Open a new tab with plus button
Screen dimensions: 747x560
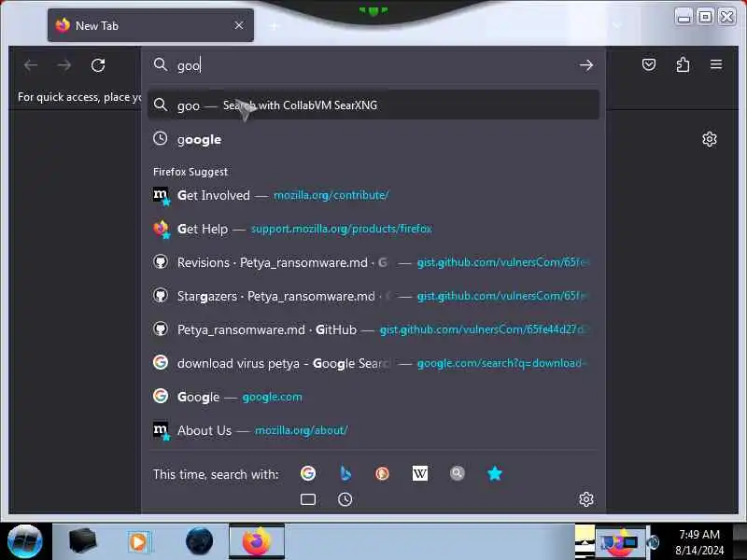275,26
